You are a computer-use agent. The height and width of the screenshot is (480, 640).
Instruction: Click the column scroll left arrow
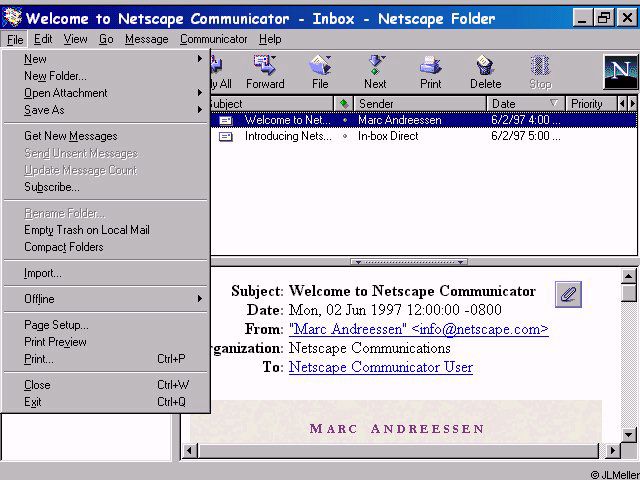click(x=622, y=104)
